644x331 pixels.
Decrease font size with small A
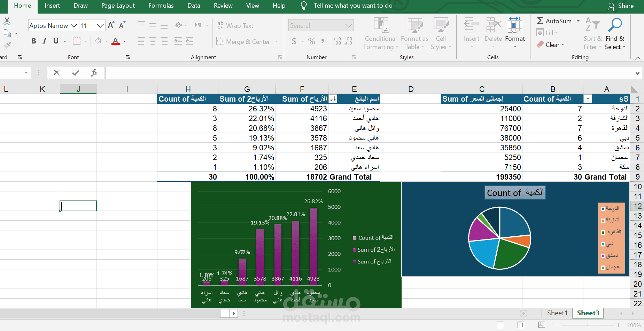coord(122,25)
